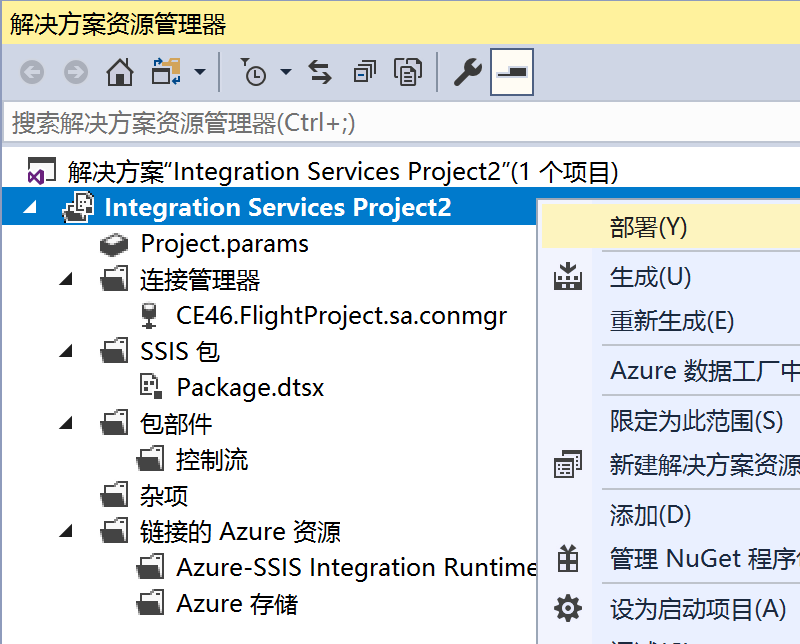Click the Home icon in toolbar
This screenshot has height=644, width=800.
coord(120,72)
